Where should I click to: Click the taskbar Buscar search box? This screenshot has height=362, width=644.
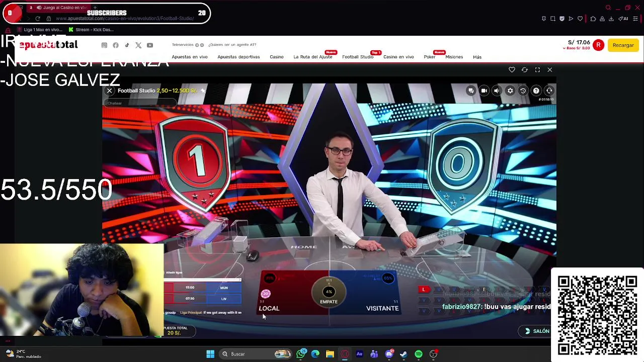pos(257,354)
